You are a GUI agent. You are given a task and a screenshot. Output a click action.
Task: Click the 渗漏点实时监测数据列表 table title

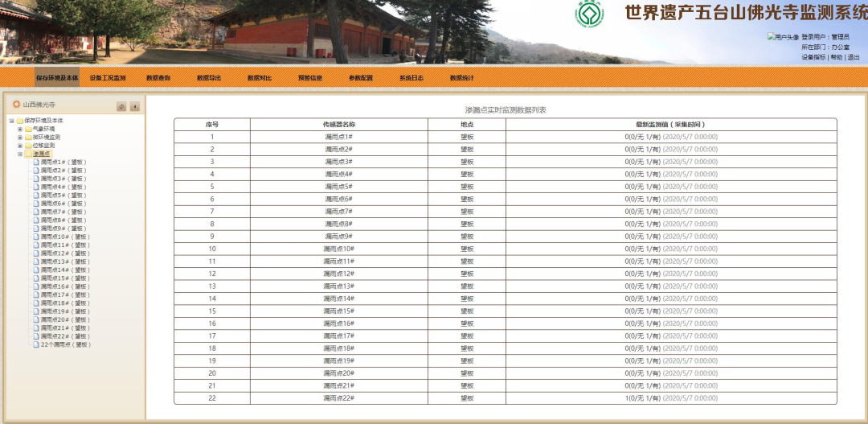pyautogui.click(x=506, y=110)
